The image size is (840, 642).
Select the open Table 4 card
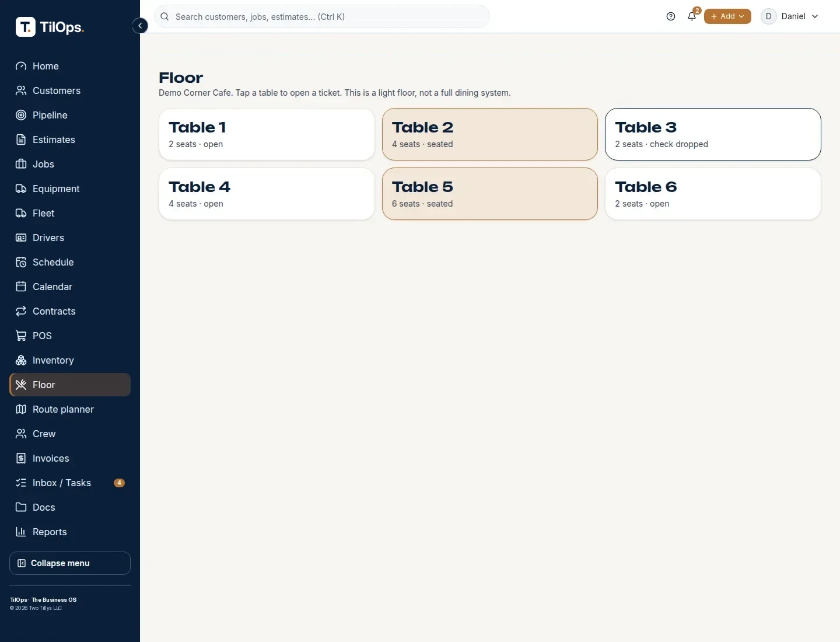267,194
